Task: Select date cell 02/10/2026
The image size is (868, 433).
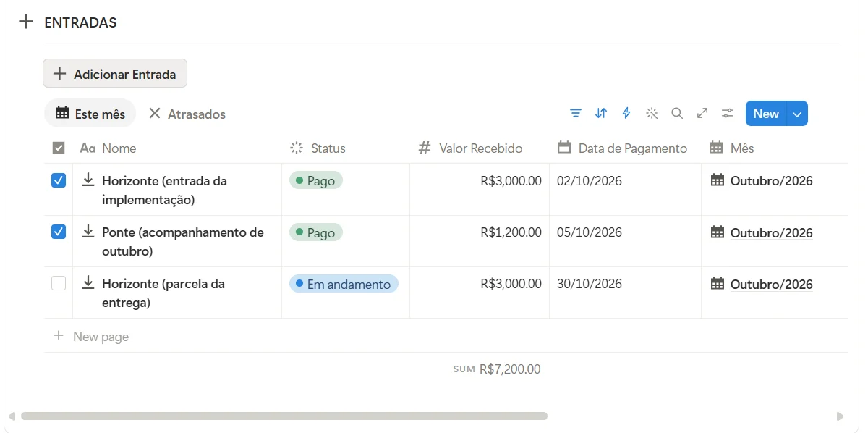Action: pyautogui.click(x=625, y=189)
